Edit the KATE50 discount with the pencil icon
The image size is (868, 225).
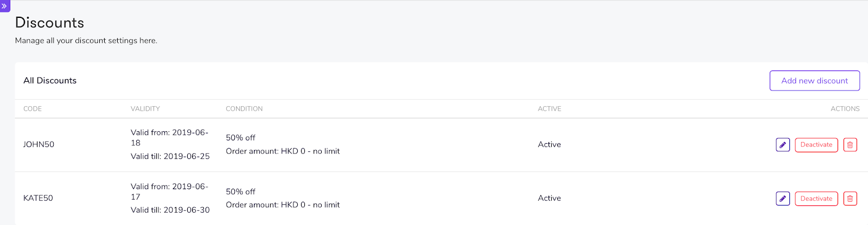click(782, 198)
